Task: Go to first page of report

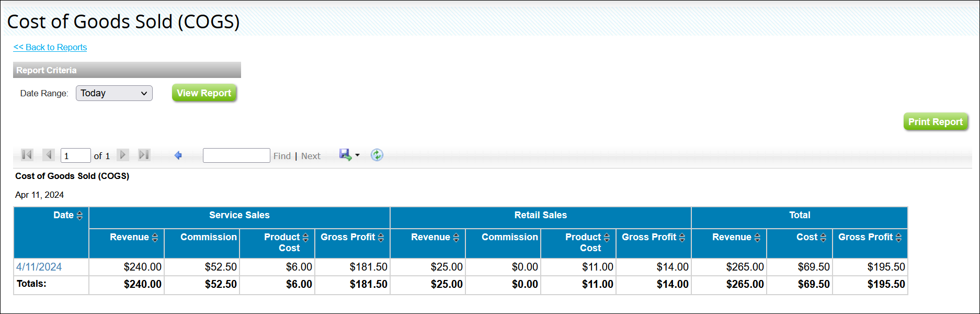Action: (x=27, y=155)
